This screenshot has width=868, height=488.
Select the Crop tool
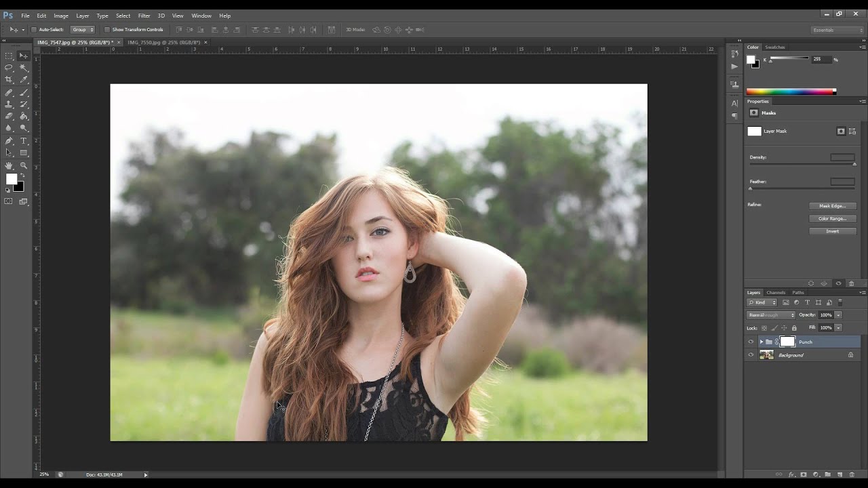tap(9, 79)
